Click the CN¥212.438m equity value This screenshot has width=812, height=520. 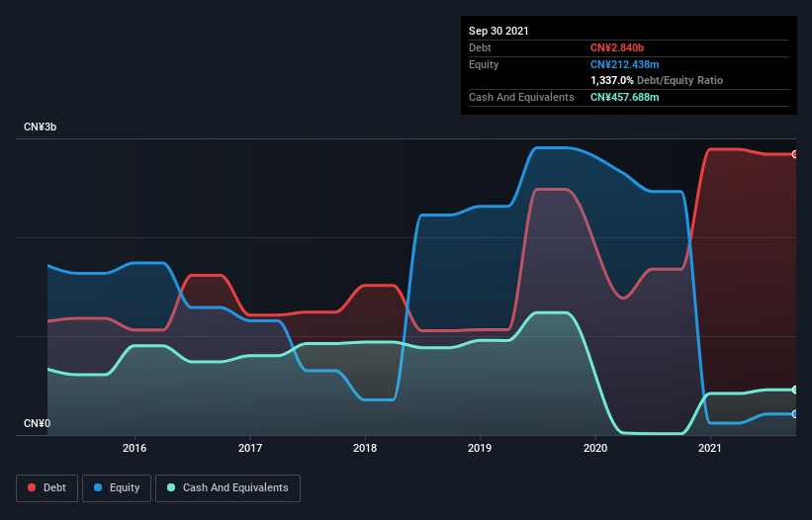tap(624, 64)
